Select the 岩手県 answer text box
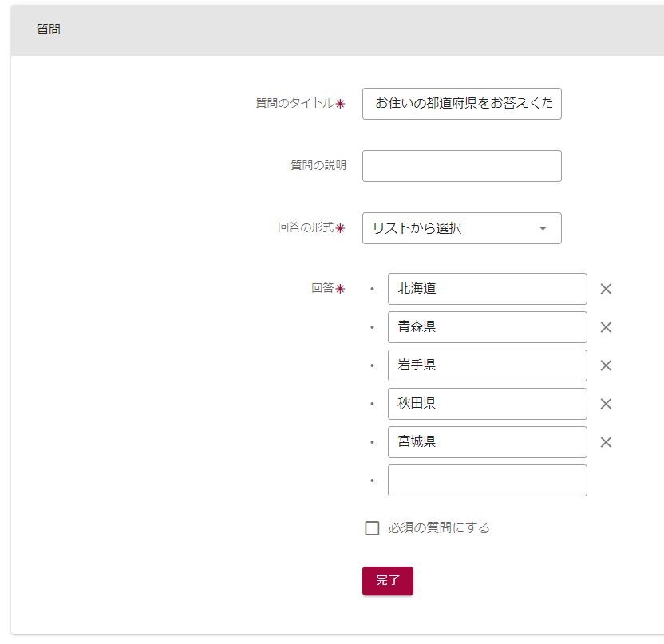 point(487,365)
